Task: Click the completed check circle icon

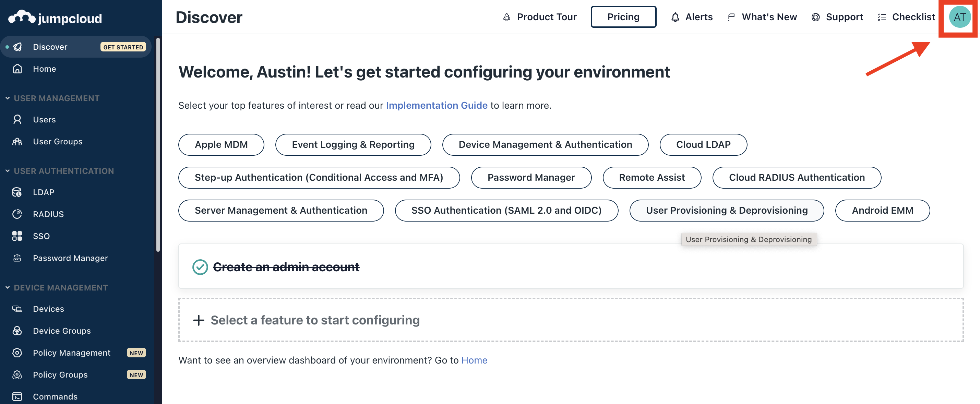Action: [200, 267]
